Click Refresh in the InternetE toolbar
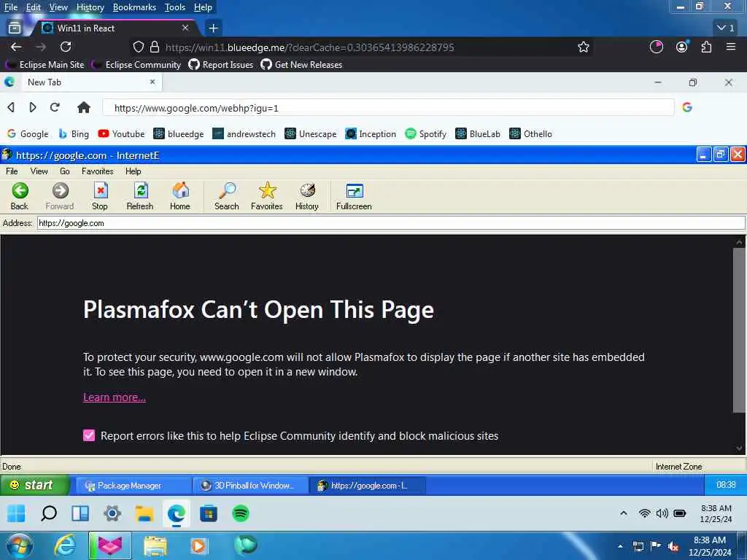 pos(140,195)
